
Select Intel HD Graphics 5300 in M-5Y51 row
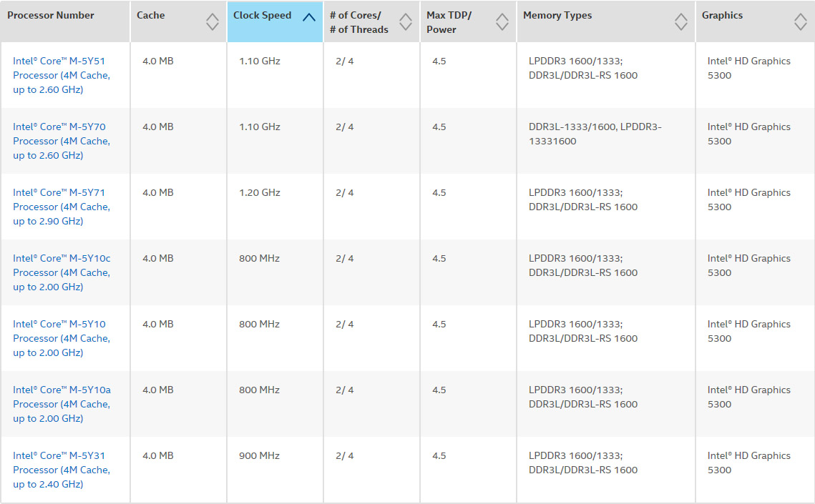(x=748, y=68)
